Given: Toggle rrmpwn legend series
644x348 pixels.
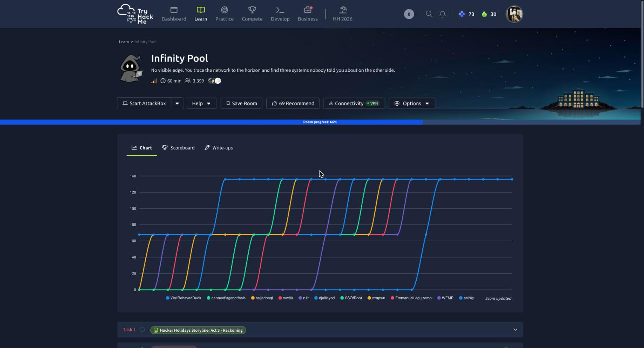Looking at the screenshot, I should pos(376,298).
